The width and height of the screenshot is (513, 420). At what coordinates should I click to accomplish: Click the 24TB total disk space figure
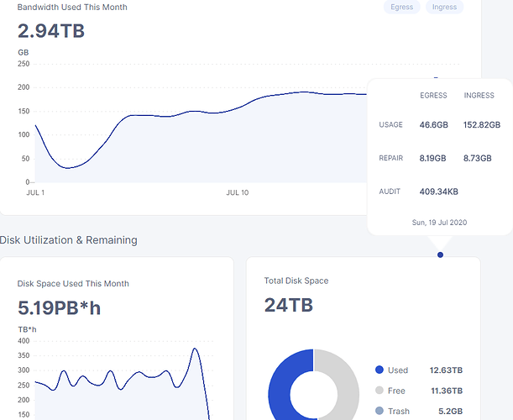(288, 305)
